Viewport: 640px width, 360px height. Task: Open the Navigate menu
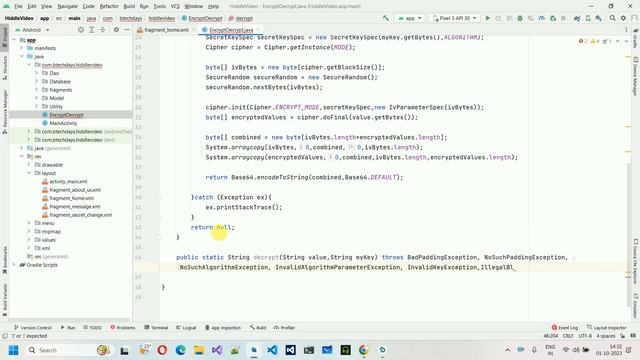click(x=67, y=6)
